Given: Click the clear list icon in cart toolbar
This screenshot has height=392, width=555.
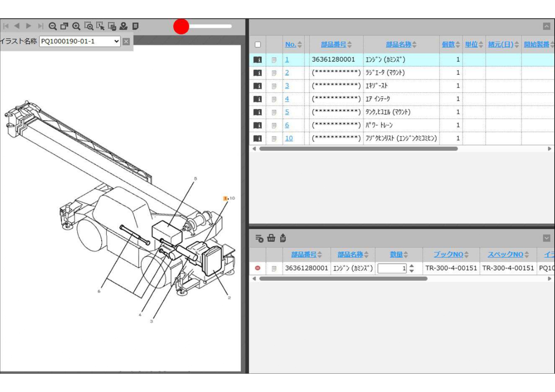Looking at the screenshot, I should click(259, 238).
